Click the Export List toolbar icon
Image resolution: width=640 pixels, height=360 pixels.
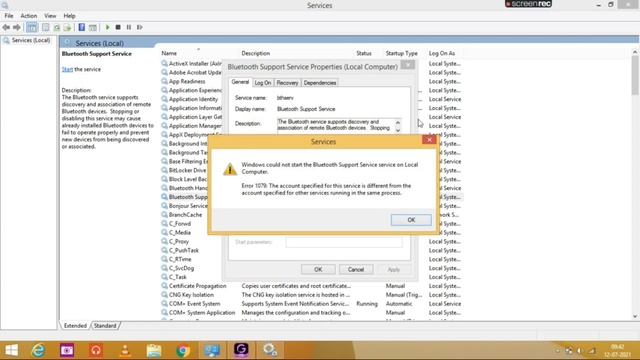(67, 27)
